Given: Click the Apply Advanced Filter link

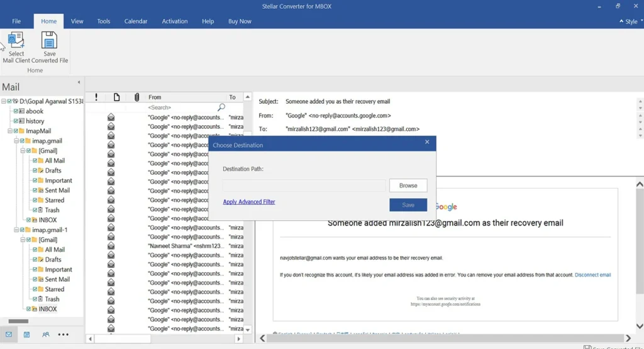Looking at the screenshot, I should 249,202.
